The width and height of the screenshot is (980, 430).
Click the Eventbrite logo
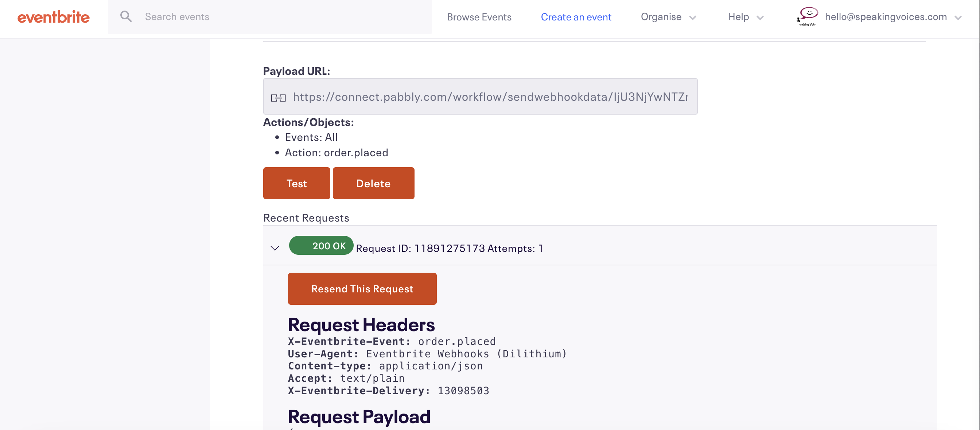pyautogui.click(x=54, y=17)
